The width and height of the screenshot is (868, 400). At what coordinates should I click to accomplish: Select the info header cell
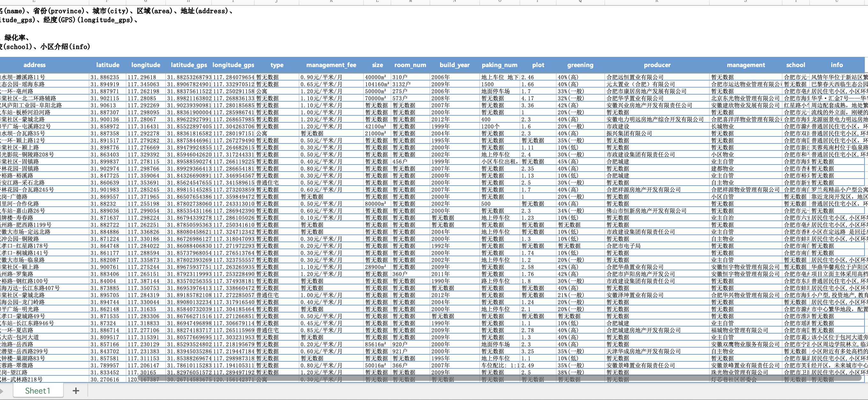tap(836, 65)
